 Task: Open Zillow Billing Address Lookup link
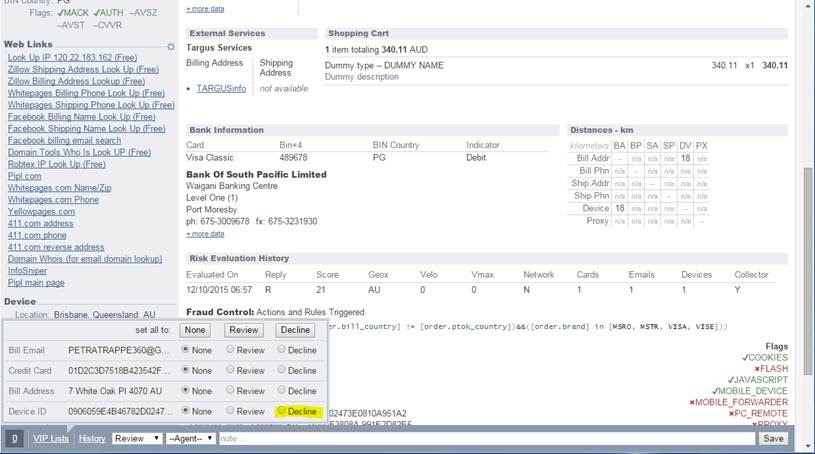click(x=76, y=81)
